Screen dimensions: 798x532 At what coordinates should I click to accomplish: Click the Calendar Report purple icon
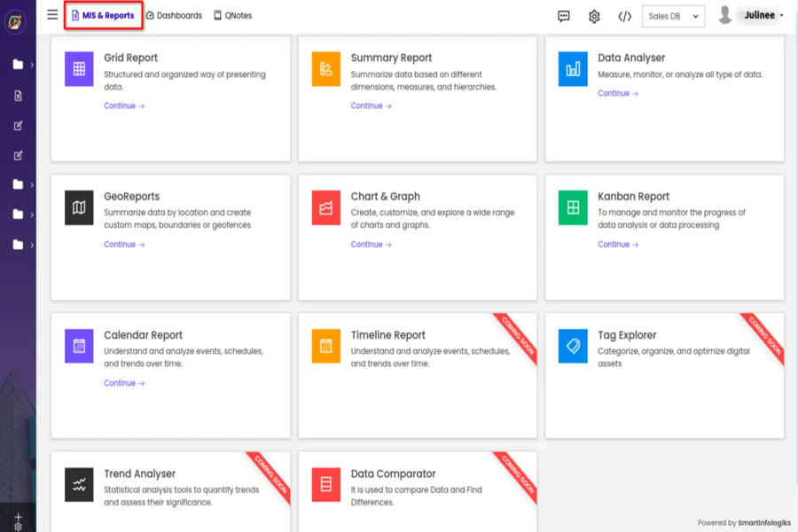(x=79, y=346)
